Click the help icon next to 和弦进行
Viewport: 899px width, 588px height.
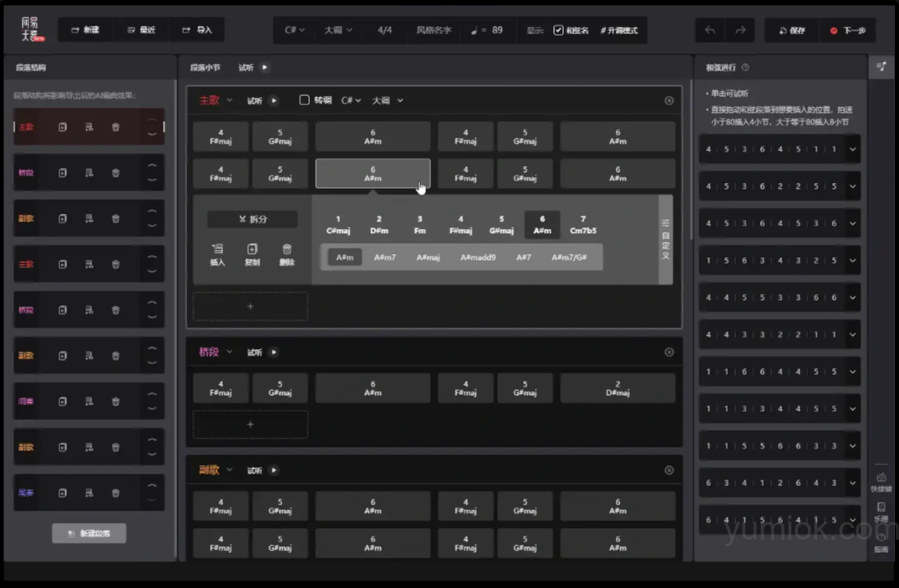(745, 67)
